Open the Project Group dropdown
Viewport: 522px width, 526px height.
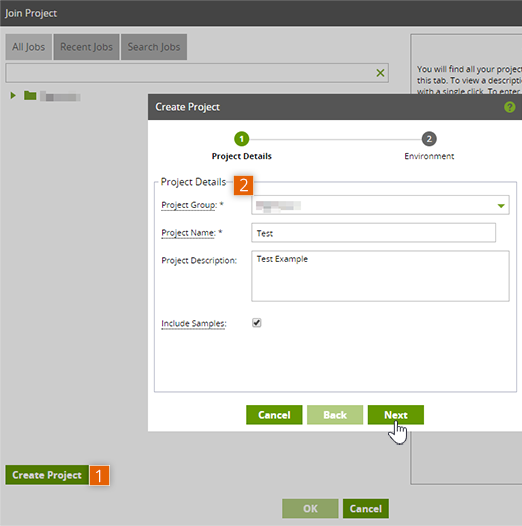[380, 205]
